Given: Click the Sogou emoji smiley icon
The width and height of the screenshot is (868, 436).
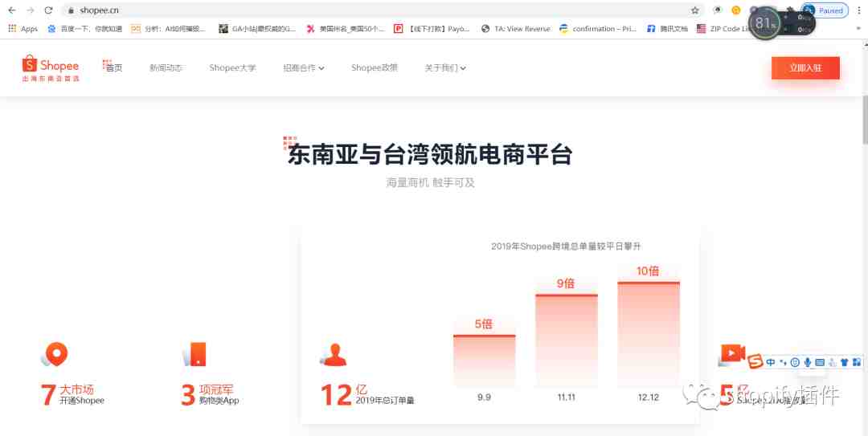Looking at the screenshot, I should (795, 362).
